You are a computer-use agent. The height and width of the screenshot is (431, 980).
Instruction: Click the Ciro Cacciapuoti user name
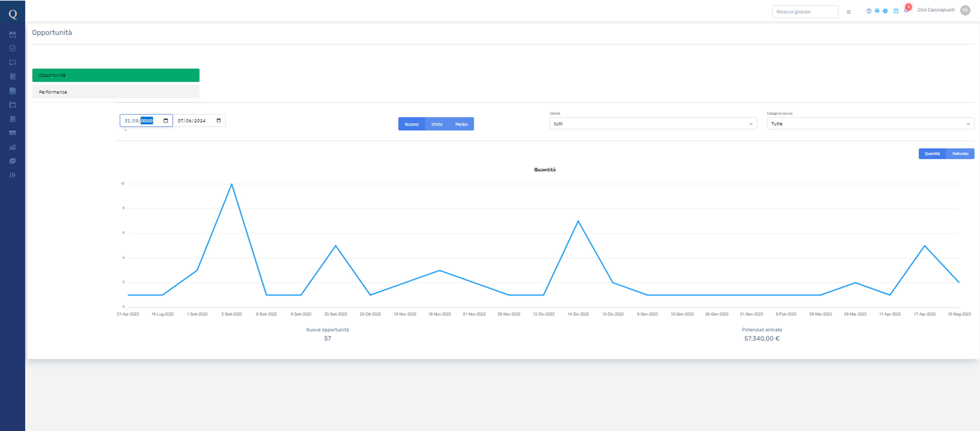click(x=936, y=10)
